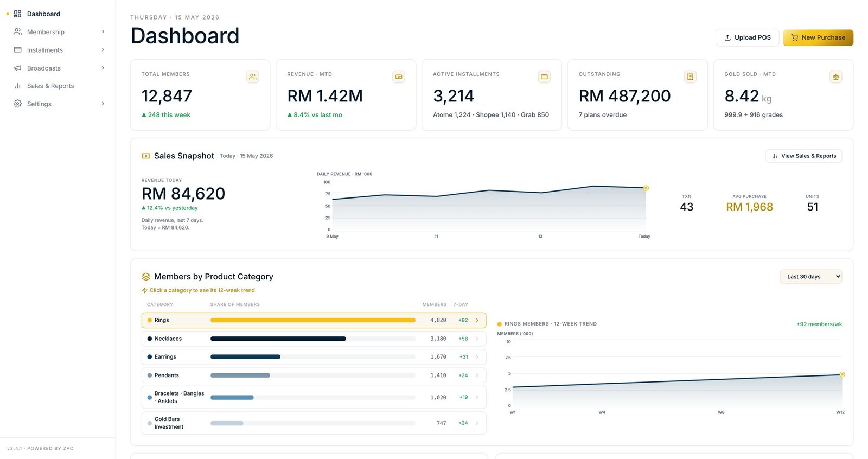Click the Settings gear icon in sidebar

[x=17, y=104]
